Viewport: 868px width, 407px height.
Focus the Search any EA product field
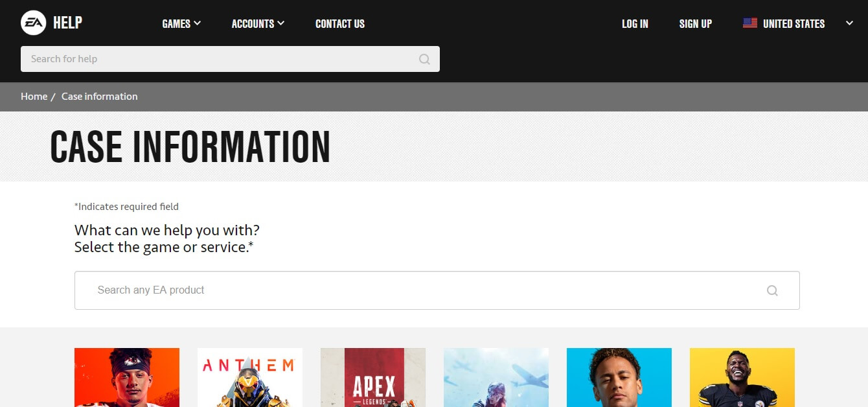(x=437, y=290)
